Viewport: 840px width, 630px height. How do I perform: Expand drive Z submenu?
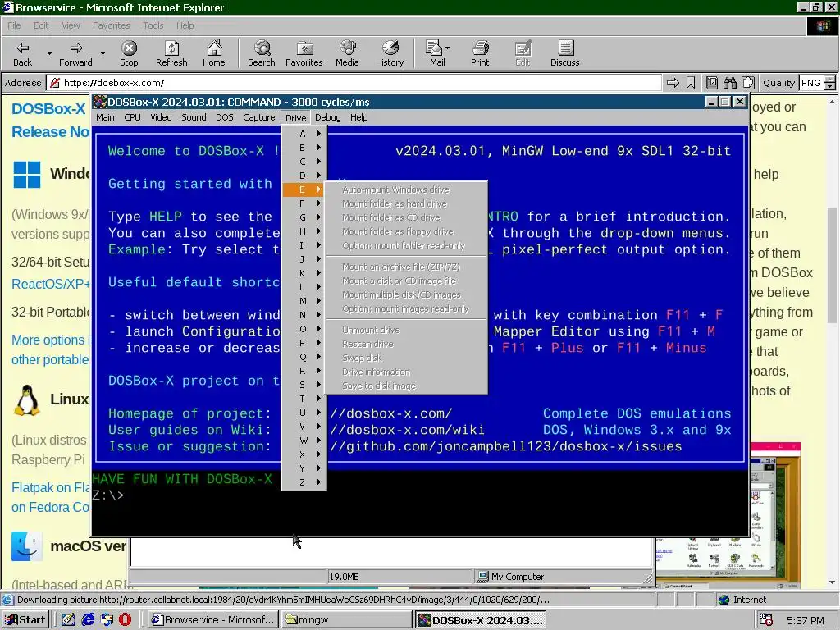pyautogui.click(x=304, y=482)
